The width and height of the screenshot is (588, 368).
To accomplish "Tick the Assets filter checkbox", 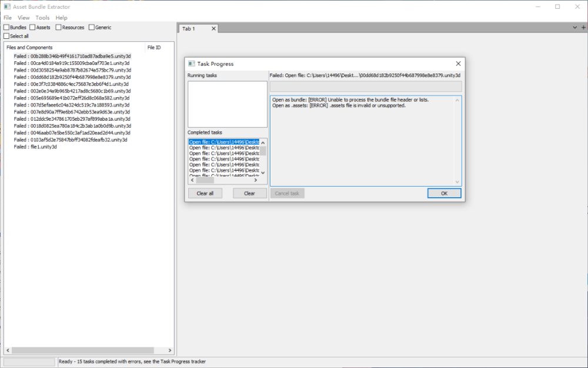I will tap(32, 27).
